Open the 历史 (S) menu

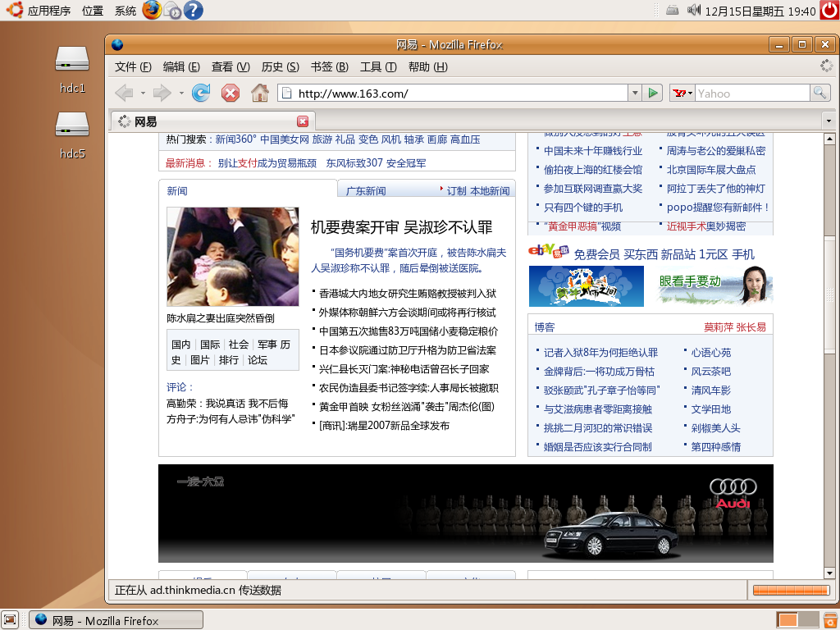point(281,66)
